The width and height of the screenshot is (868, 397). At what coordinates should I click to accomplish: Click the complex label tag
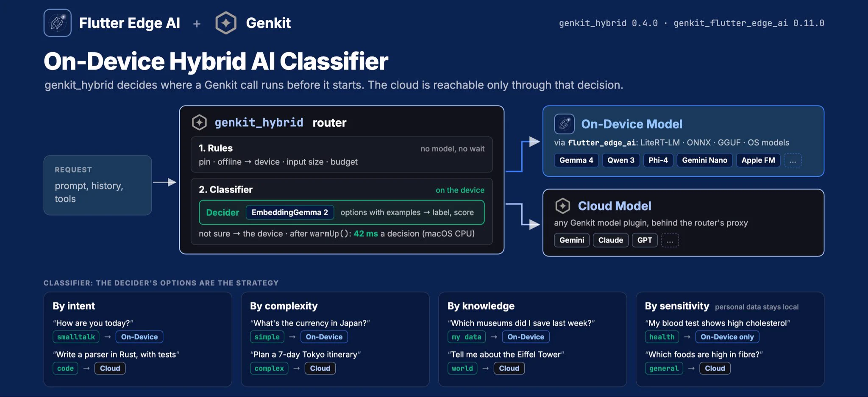(269, 368)
